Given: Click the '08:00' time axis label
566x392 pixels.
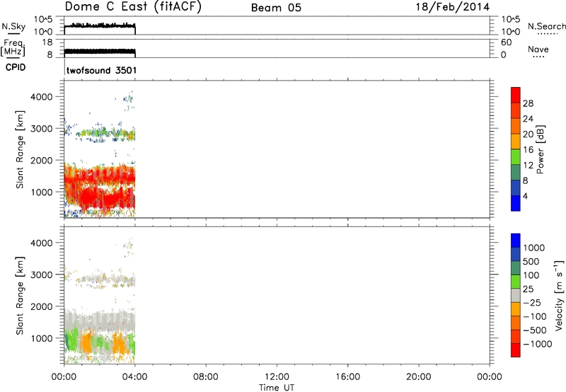Looking at the screenshot, I should [x=206, y=377].
